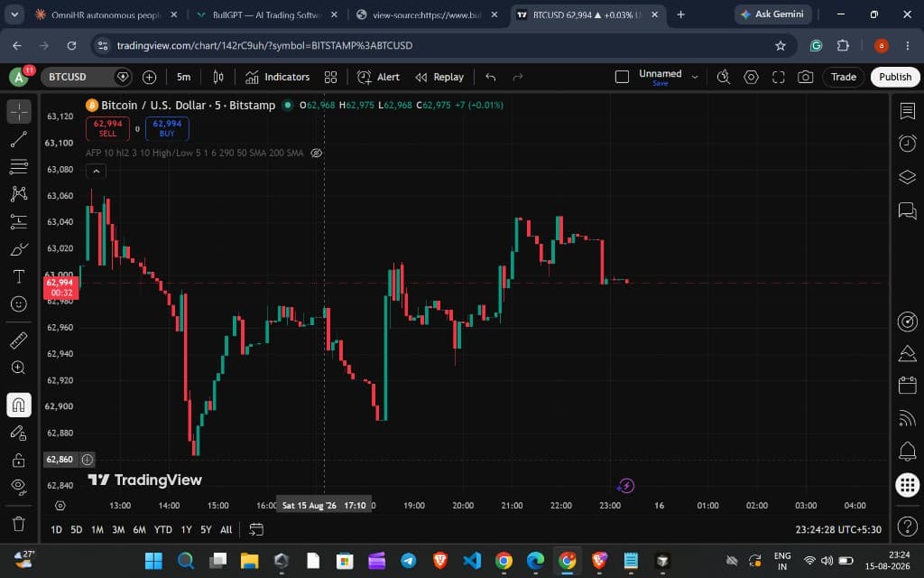
Task: Open the notifications bell panel
Action: (908, 452)
